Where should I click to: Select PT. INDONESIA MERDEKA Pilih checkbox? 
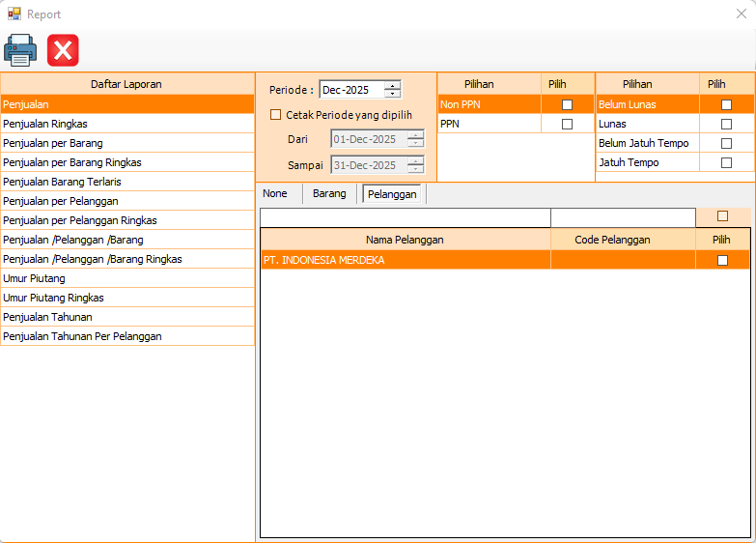[x=722, y=260]
